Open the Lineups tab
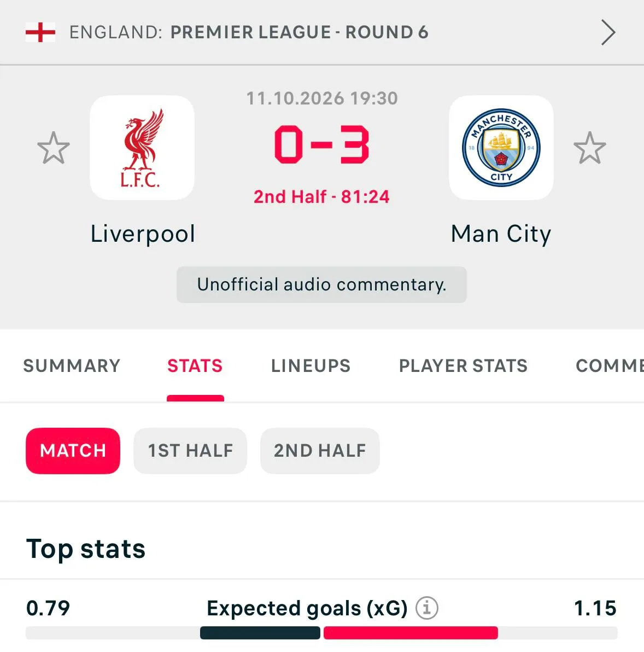The image size is (644, 652). coord(311,366)
